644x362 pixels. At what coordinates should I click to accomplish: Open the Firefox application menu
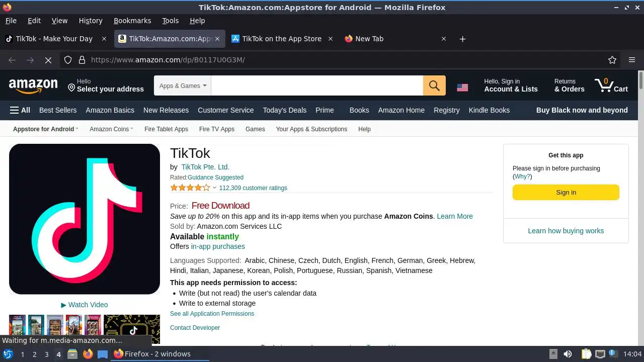click(632, 60)
